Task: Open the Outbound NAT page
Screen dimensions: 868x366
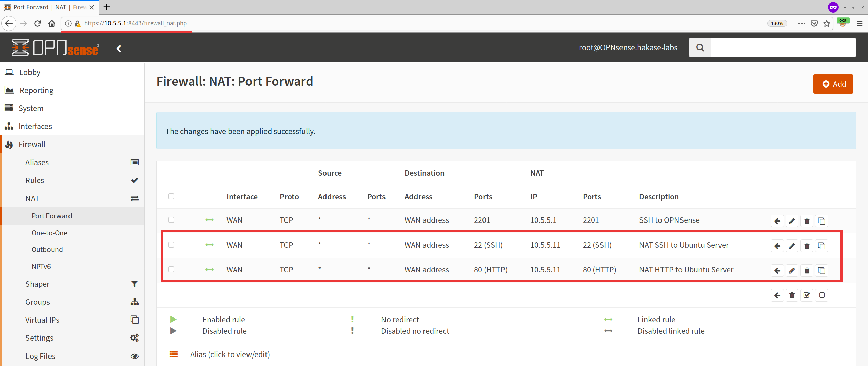Action: [47, 250]
